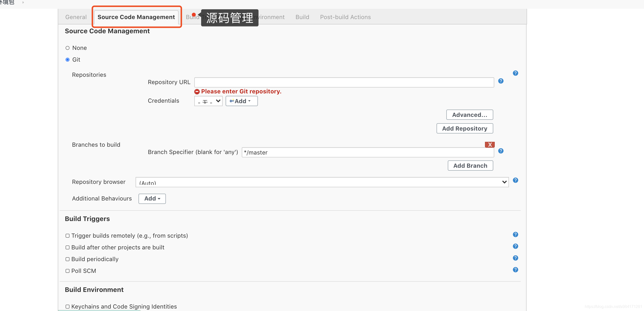This screenshot has width=644, height=311.
Task: Select the None radio button
Action: click(x=68, y=48)
